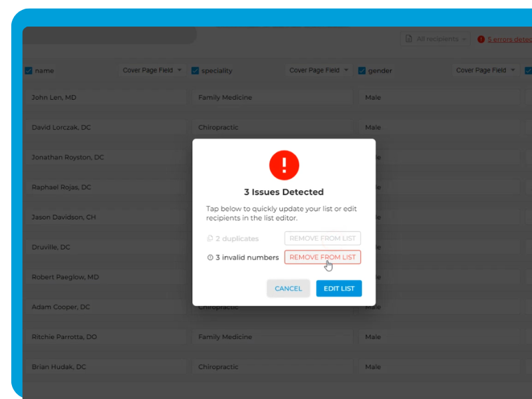Open the errors detected link
The width and height of the screenshot is (532, 399).
(509, 39)
